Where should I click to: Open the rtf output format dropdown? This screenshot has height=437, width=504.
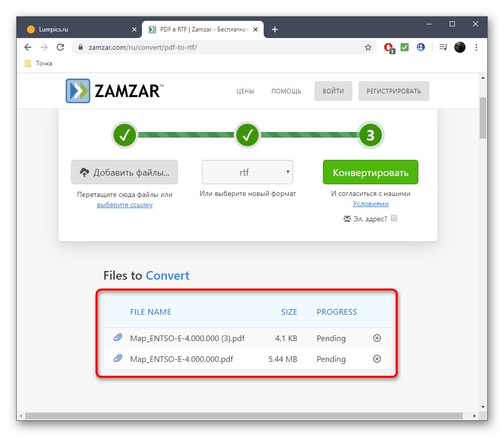point(247,172)
